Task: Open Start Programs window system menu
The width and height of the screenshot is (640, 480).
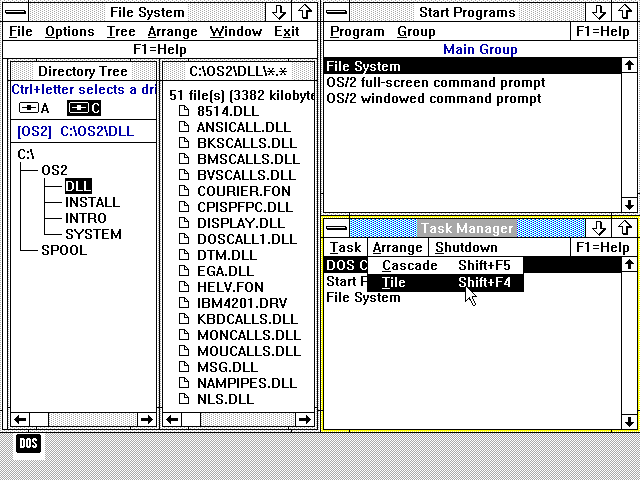Action: click(337, 12)
